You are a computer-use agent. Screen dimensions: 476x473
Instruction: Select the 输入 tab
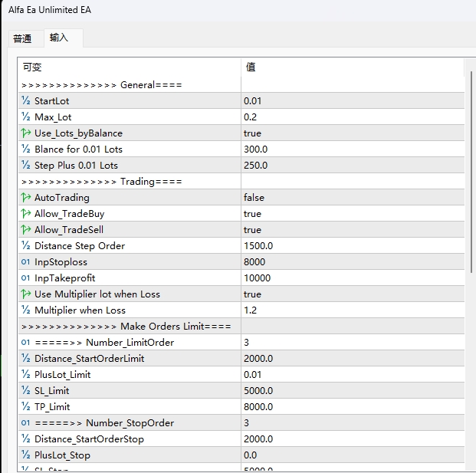click(x=59, y=38)
